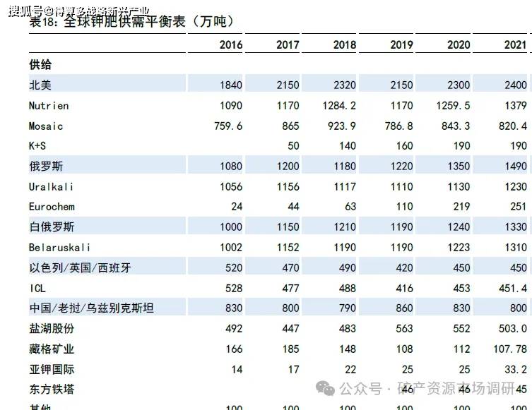Click the ICL row label
532x410 pixels.
click(x=37, y=289)
